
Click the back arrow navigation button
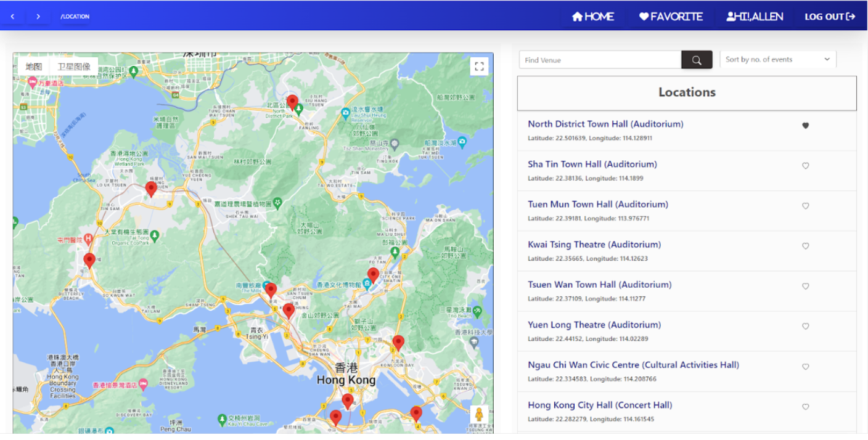pyautogui.click(x=12, y=17)
